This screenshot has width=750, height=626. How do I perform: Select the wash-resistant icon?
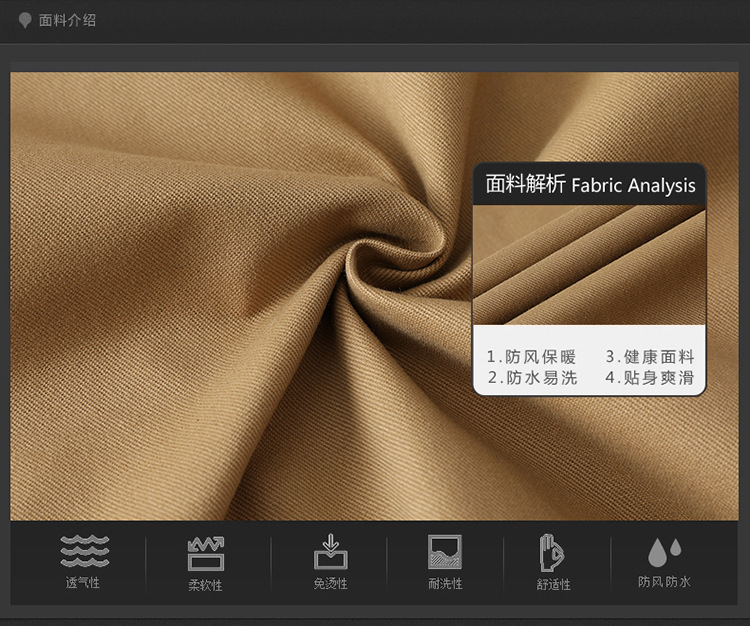click(445, 552)
